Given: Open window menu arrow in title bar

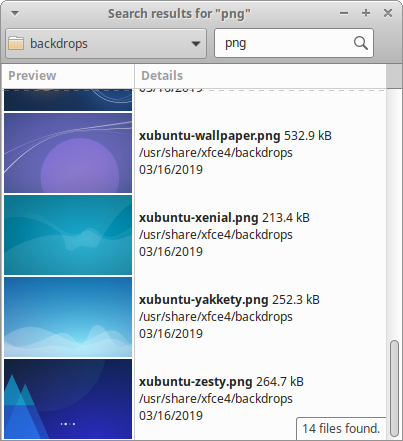Looking at the screenshot, I should 15,13.
